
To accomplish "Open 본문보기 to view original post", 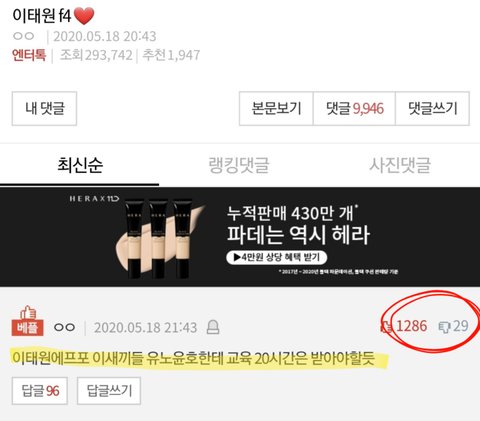I will (276, 109).
